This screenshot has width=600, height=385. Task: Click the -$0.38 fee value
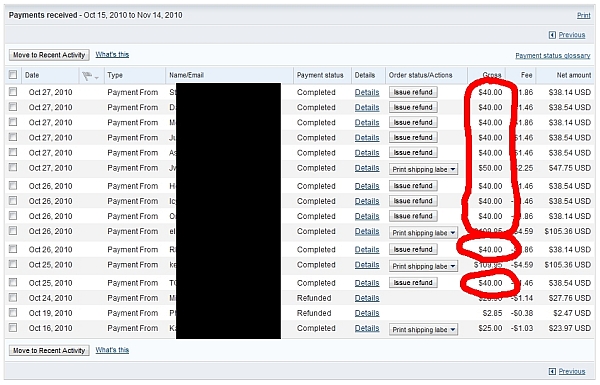pyautogui.click(x=522, y=313)
